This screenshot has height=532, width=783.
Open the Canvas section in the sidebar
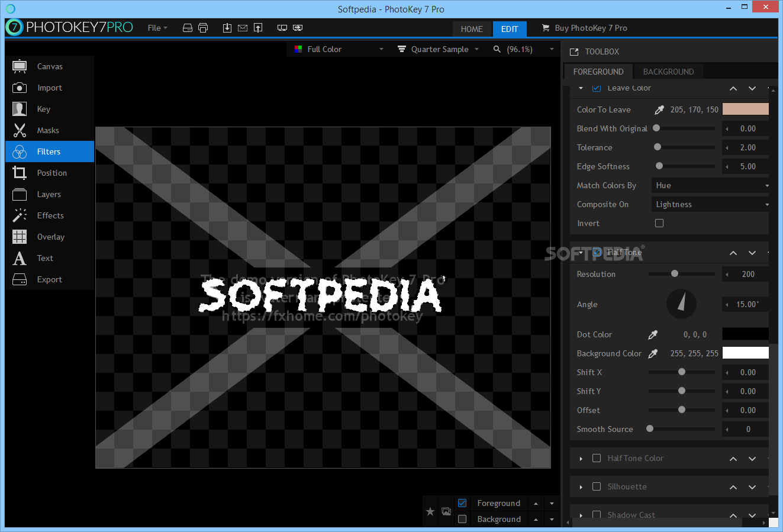pos(50,66)
